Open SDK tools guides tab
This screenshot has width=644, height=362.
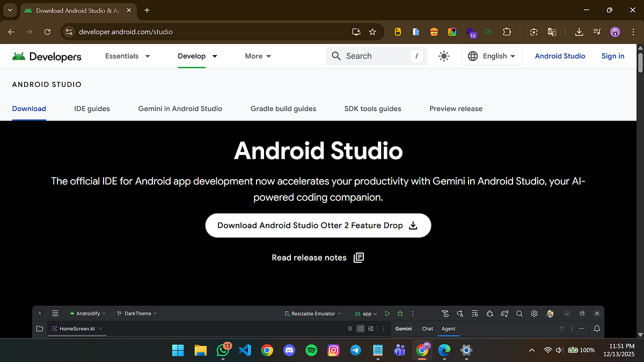tap(372, 108)
